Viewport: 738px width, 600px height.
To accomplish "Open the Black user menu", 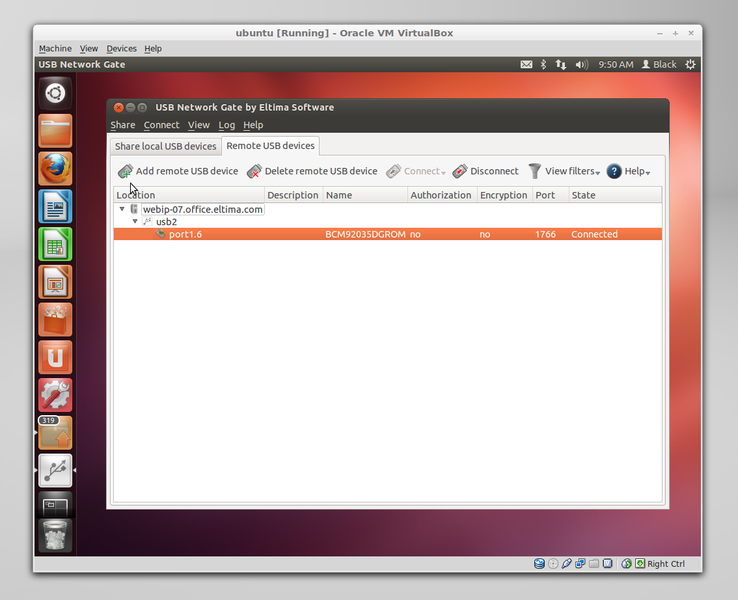I will click(659, 64).
